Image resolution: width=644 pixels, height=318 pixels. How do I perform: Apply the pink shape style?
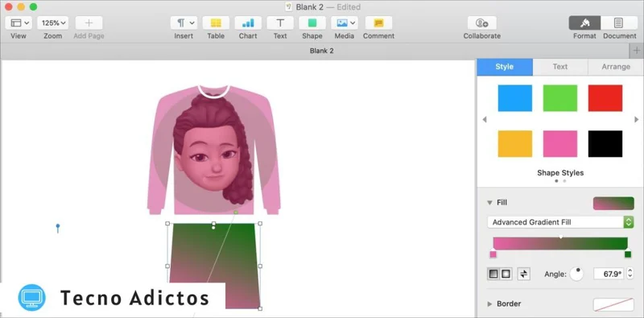(560, 144)
